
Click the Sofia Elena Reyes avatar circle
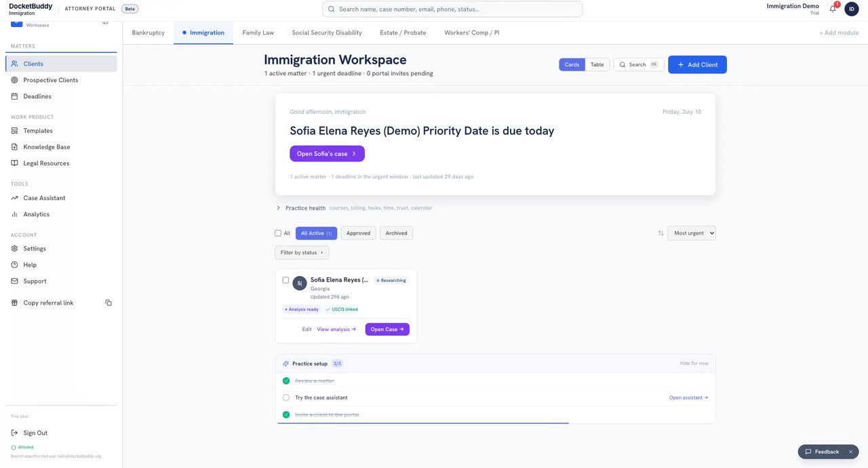click(300, 284)
